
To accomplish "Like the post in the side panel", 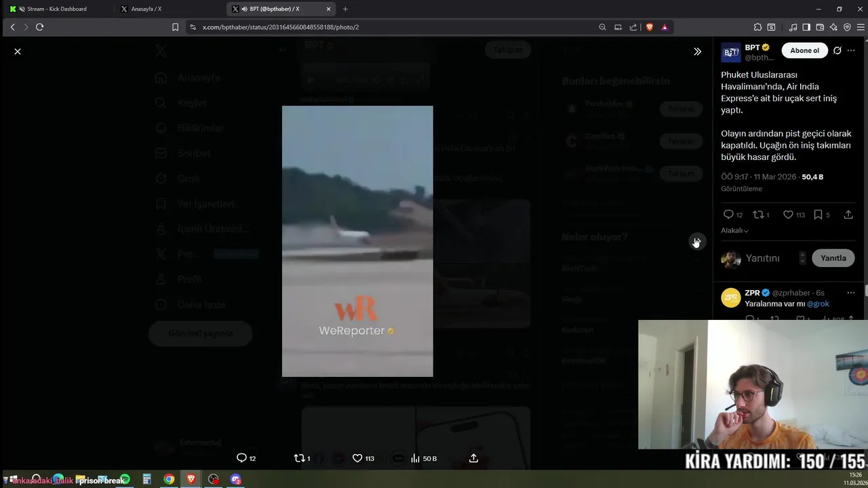I will 788,214.
